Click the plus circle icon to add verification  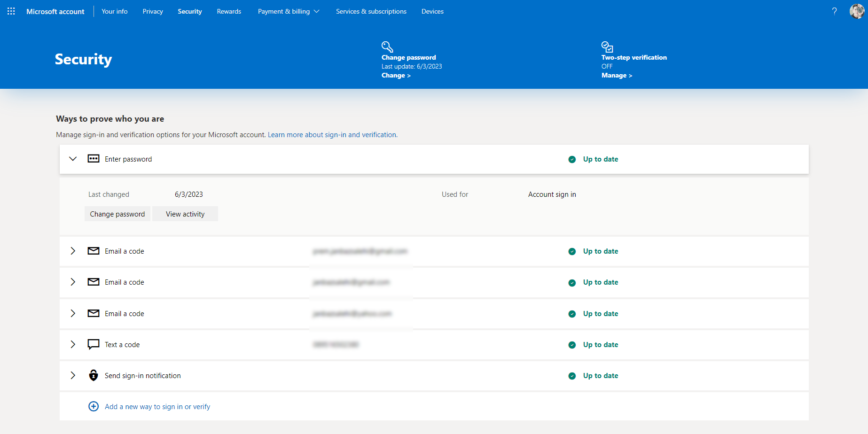(x=94, y=406)
